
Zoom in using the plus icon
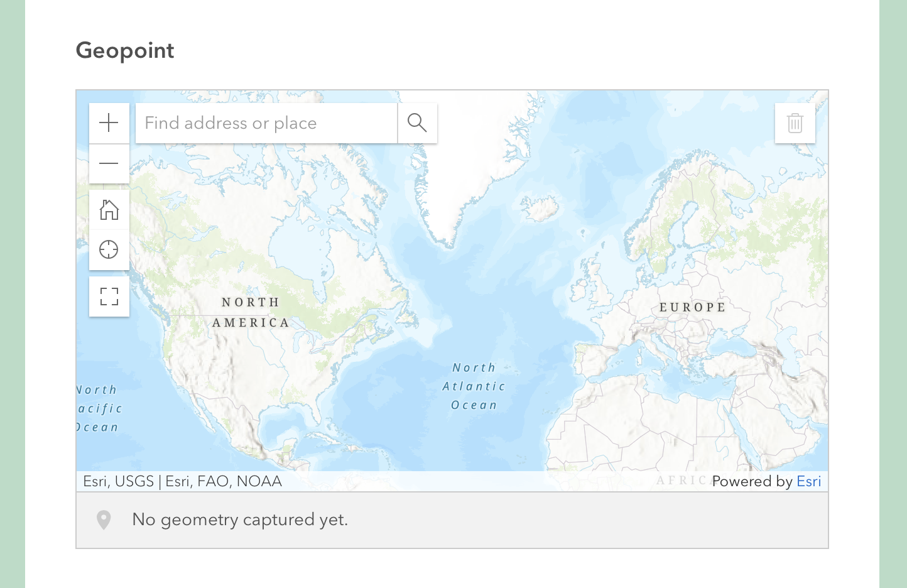(x=109, y=122)
